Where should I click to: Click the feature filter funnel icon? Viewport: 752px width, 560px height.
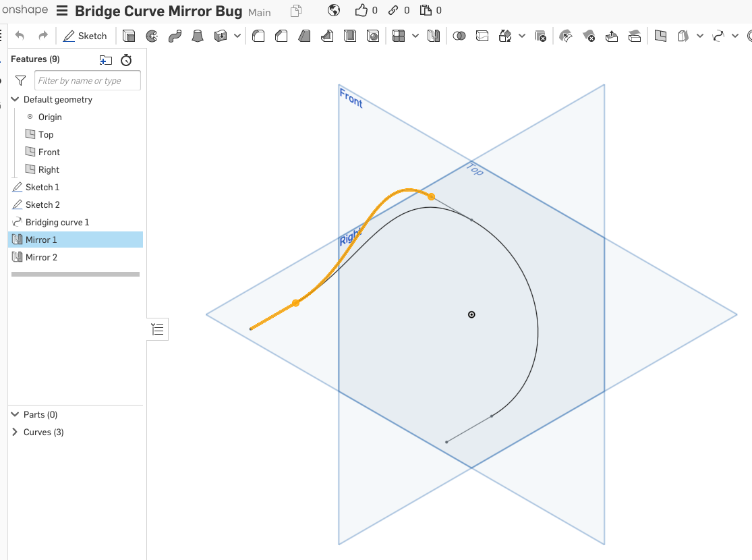(21, 80)
